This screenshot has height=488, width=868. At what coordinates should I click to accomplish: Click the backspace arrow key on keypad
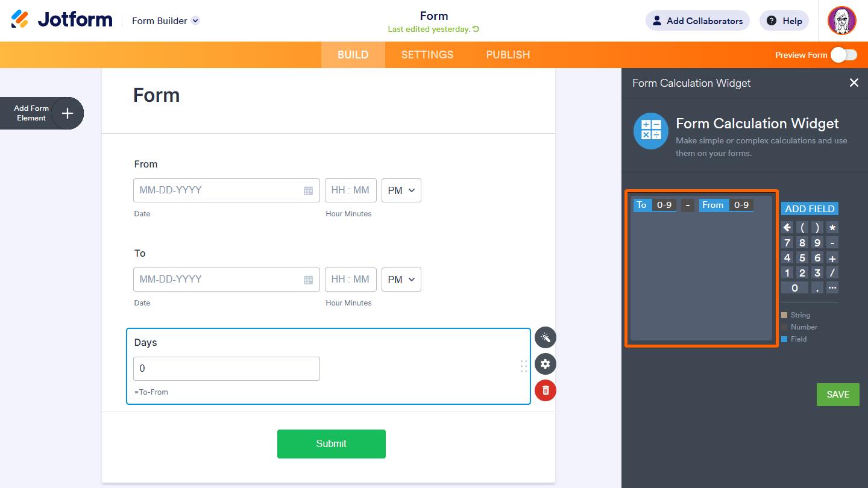[x=787, y=228]
